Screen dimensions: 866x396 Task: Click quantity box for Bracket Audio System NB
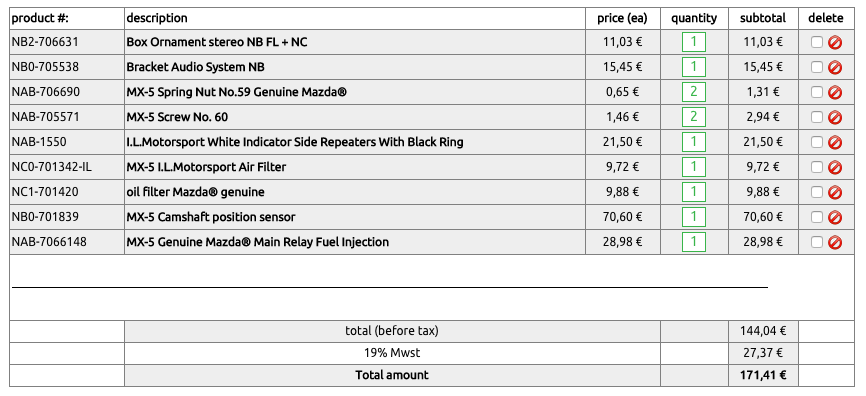point(694,67)
